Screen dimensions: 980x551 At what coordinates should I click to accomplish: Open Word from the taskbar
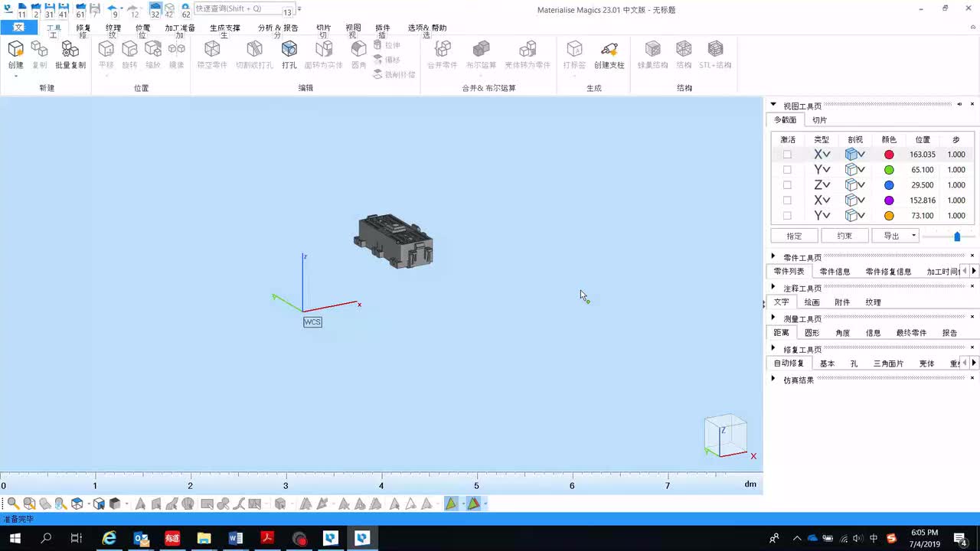tap(235, 538)
